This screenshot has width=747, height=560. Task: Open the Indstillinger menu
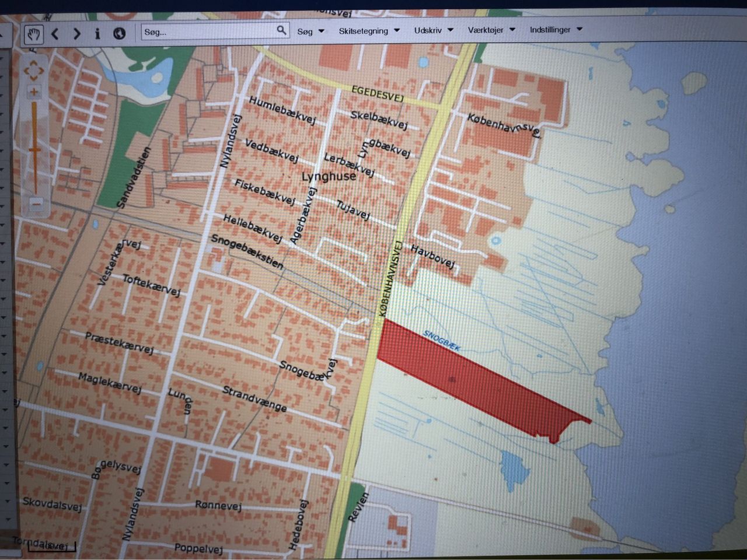click(556, 29)
